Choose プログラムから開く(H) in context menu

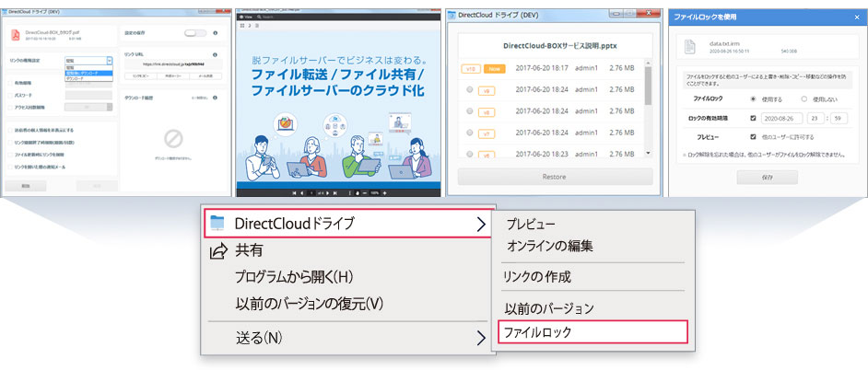click(x=293, y=276)
